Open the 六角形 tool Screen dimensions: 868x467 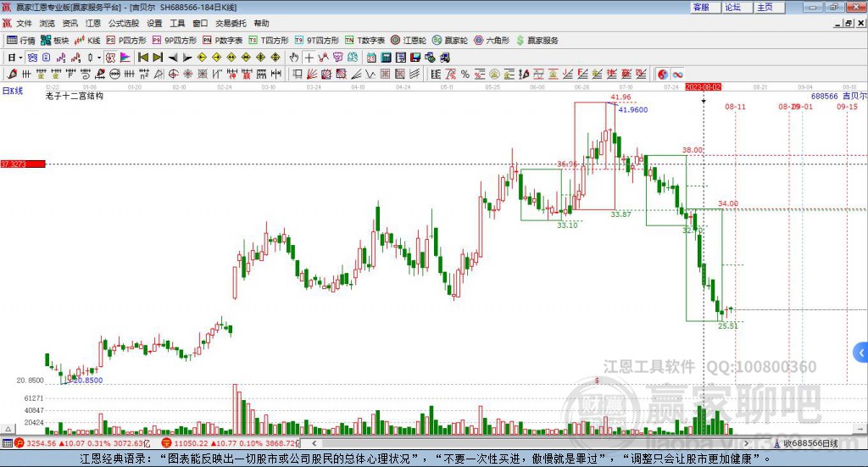tap(492, 41)
